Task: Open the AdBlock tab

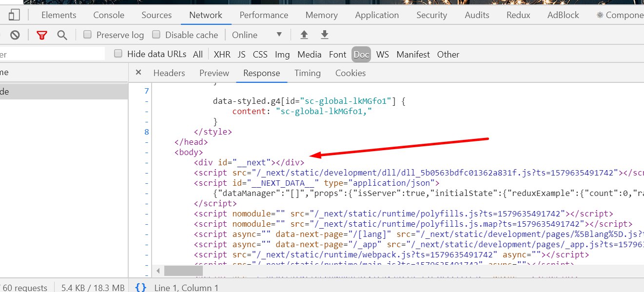Action: coord(563,15)
